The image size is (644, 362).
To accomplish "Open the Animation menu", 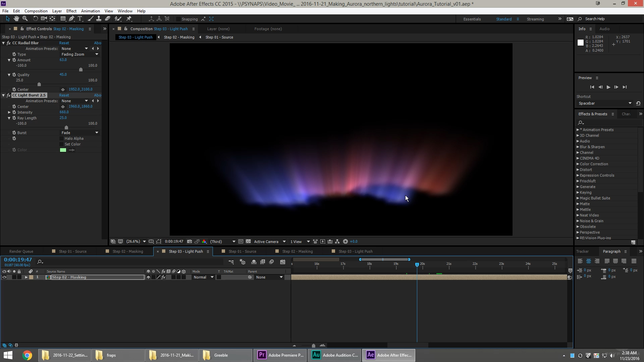I will click(90, 11).
